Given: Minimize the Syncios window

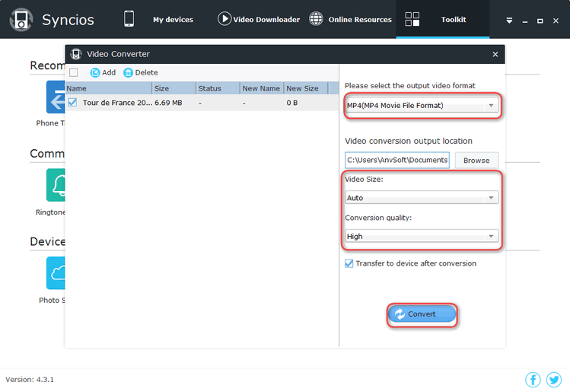Looking at the screenshot, I should click(525, 21).
